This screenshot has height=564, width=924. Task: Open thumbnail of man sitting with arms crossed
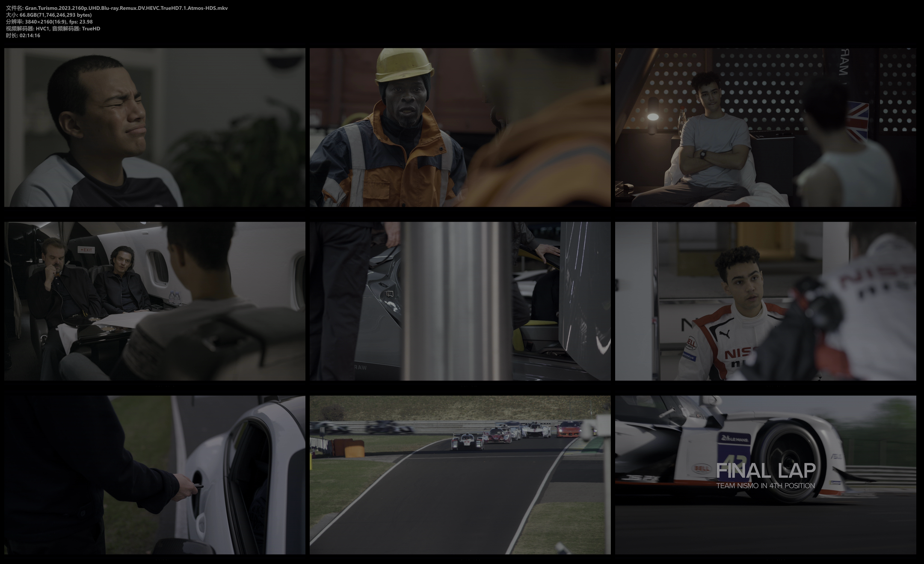click(x=765, y=127)
